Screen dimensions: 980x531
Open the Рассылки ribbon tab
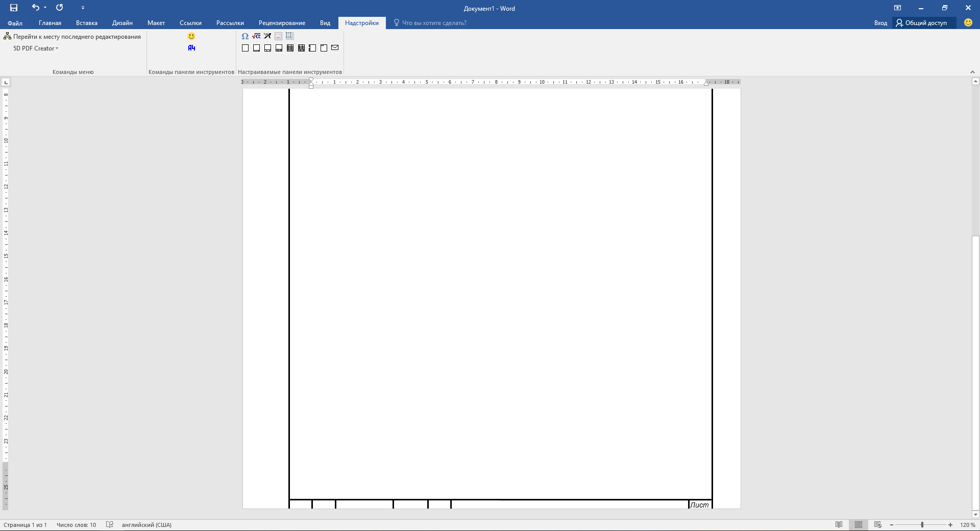tap(230, 23)
